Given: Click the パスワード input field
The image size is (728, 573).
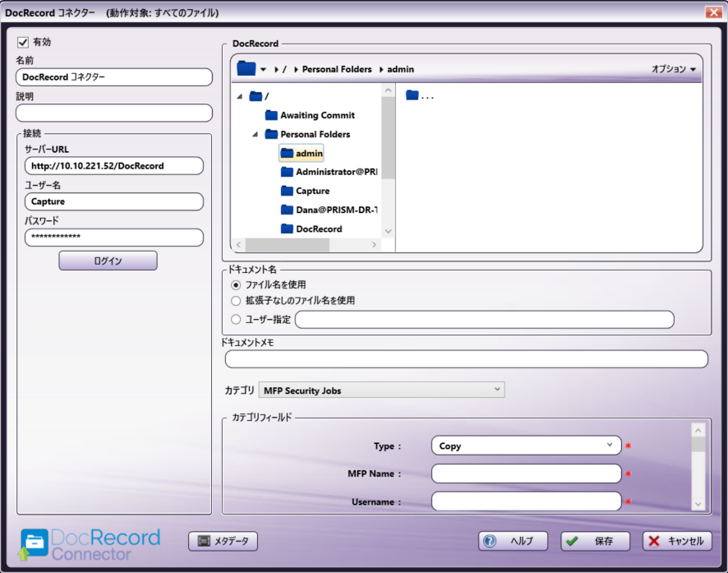Looking at the screenshot, I should tap(114, 238).
